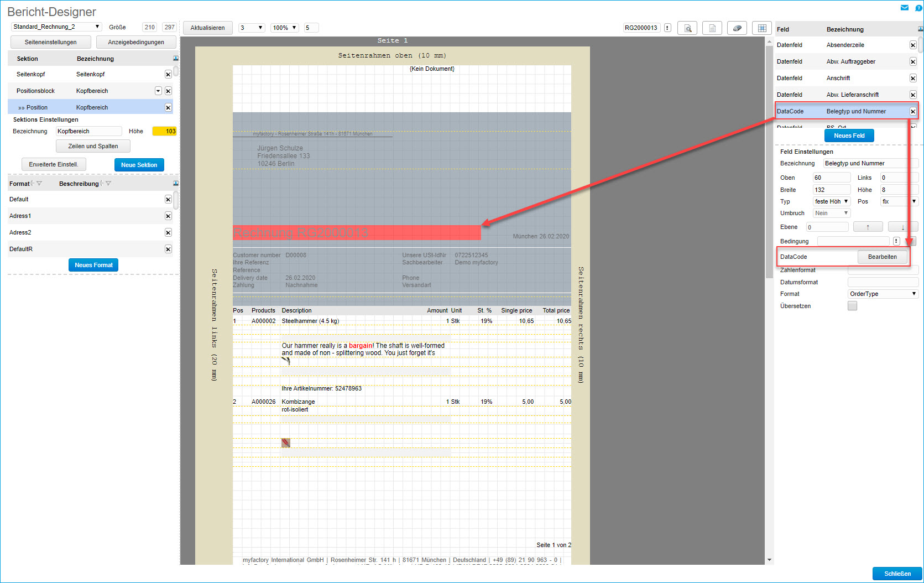Create a Neues Format
Screen dimensions: 924x583
pos(93,265)
